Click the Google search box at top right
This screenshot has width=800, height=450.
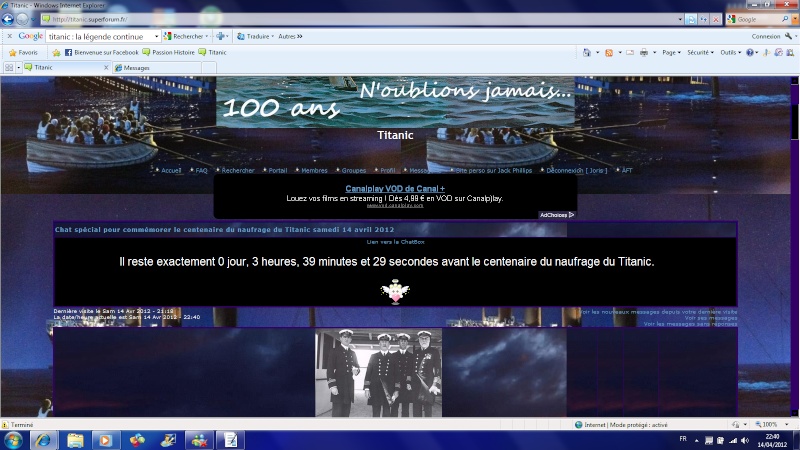[758, 19]
